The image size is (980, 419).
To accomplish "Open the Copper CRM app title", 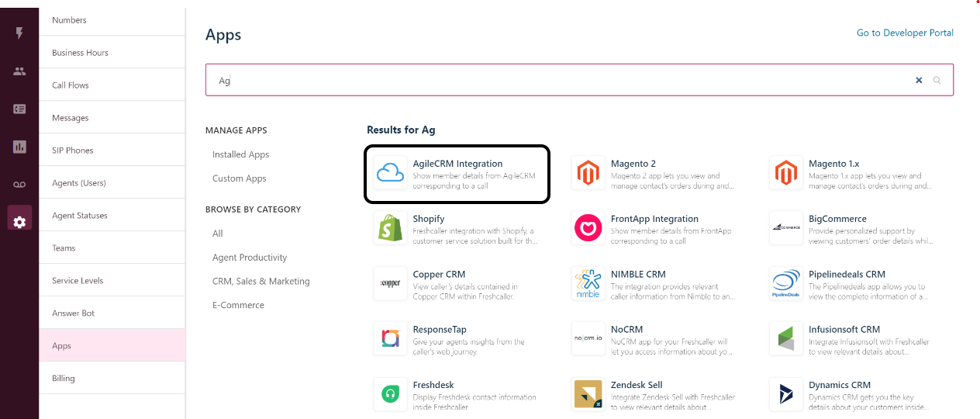I will click(x=439, y=274).
